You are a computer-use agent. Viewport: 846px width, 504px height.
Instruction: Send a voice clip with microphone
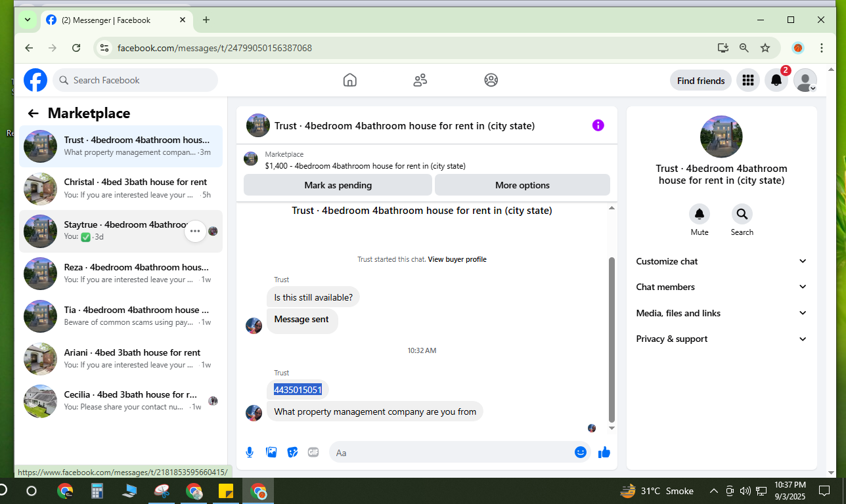(250, 452)
